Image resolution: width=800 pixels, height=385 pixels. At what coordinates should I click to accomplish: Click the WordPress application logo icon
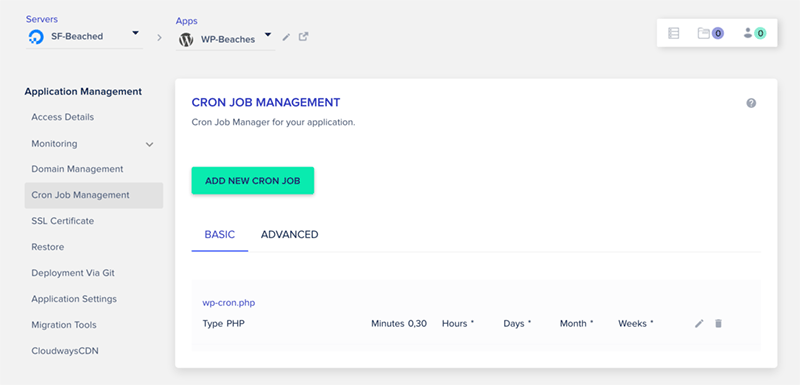tap(186, 40)
